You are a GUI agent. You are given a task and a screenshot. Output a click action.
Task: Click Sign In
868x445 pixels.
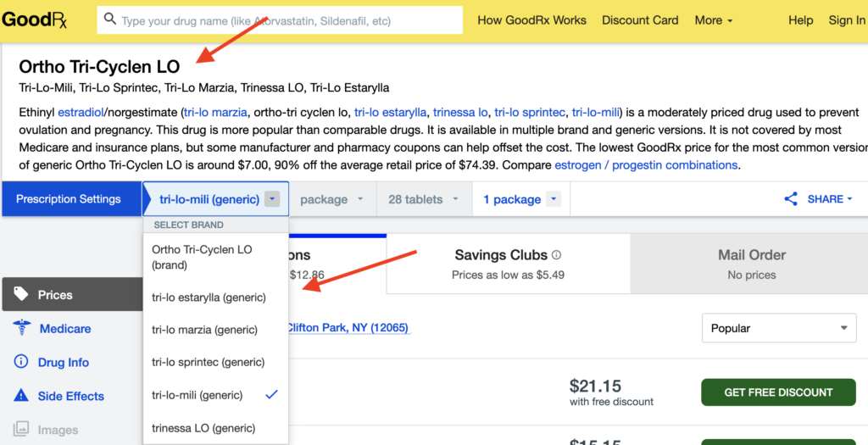(847, 20)
